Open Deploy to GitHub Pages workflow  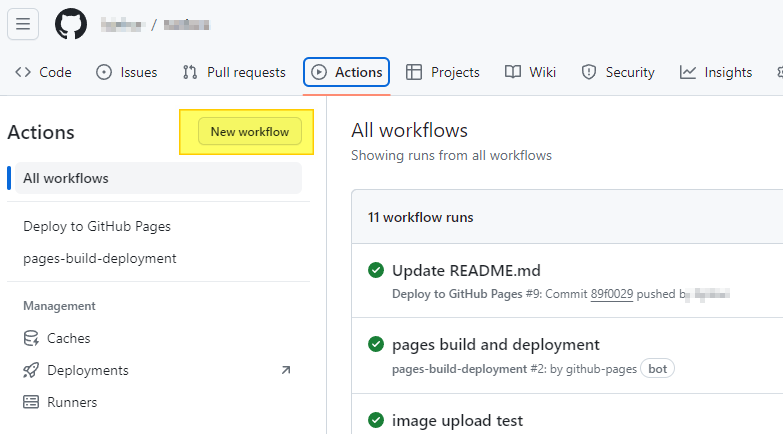tap(97, 226)
